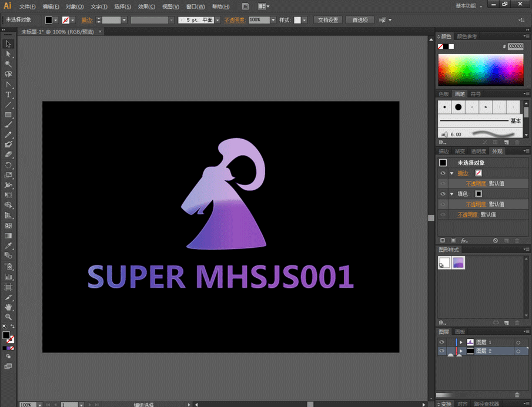Toggle visibility of 图层 2
Screen dimensions: 532x407
441,351
